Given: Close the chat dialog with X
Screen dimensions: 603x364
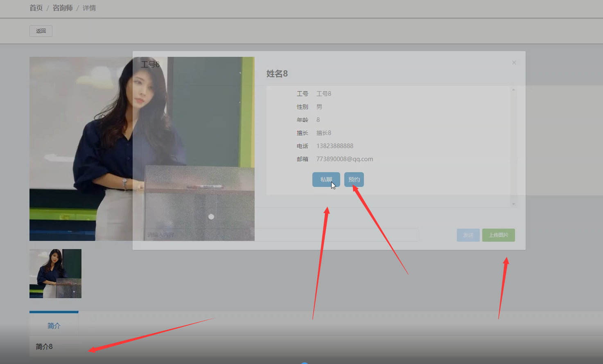Looking at the screenshot, I should pyautogui.click(x=514, y=63).
